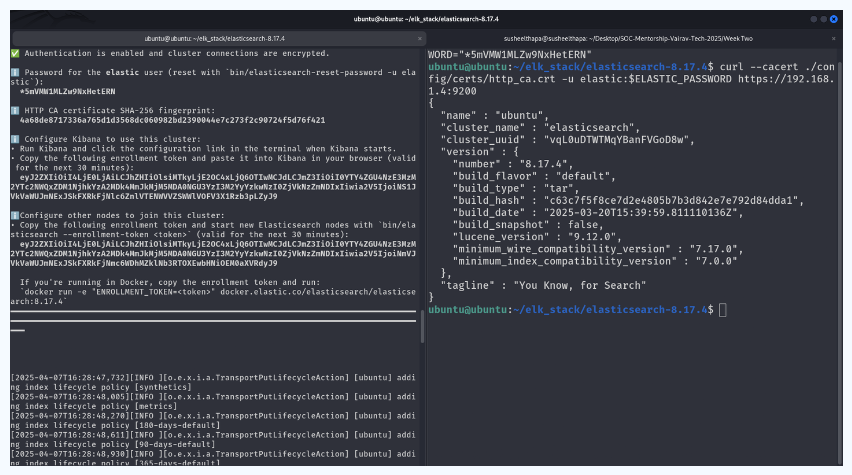The height and width of the screenshot is (475, 852).
Task: Click the "lucene_version" : "9.12.0" line
Action: pyautogui.click(x=537, y=237)
